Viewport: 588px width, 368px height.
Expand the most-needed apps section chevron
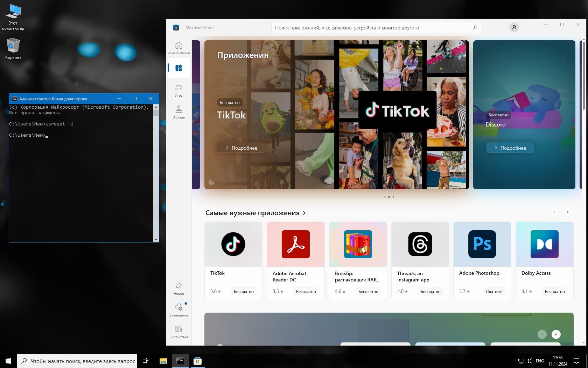[304, 213]
